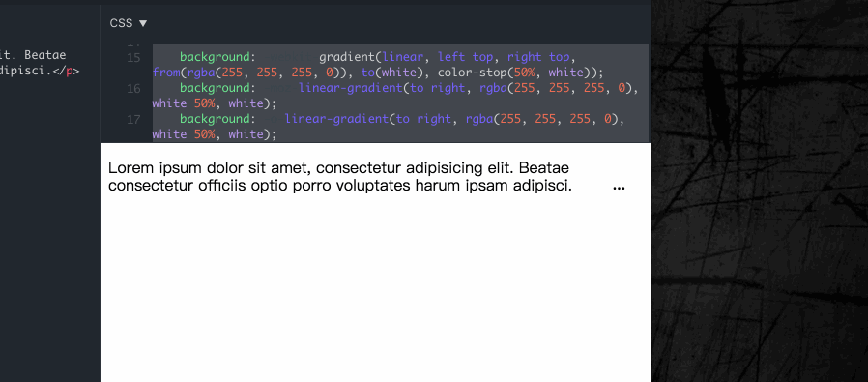
Task: Click 'it. Beatae' text in HTML panel
Action: click(33, 55)
